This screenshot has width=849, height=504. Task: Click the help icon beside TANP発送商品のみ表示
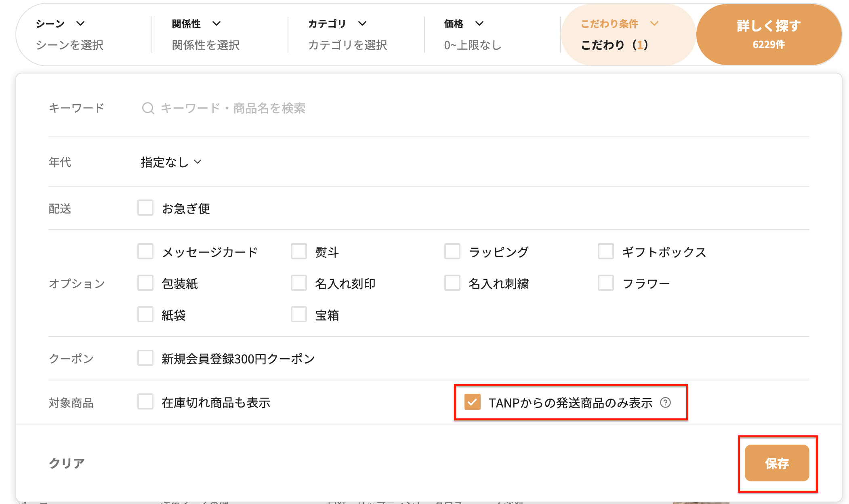[x=665, y=403]
